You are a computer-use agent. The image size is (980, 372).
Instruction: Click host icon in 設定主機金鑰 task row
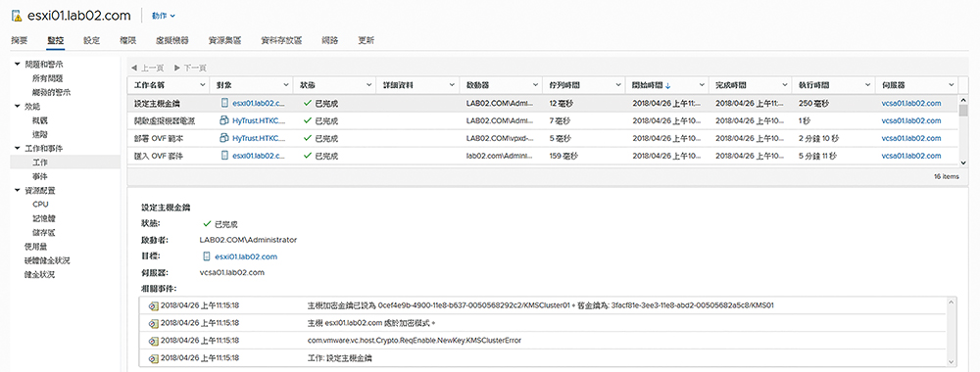click(224, 103)
